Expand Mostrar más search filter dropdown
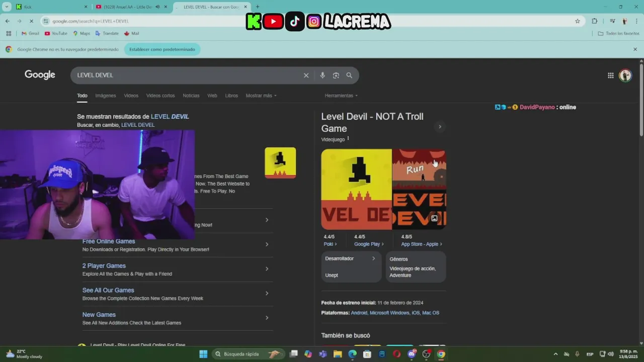The width and height of the screenshot is (644, 362). click(x=261, y=96)
